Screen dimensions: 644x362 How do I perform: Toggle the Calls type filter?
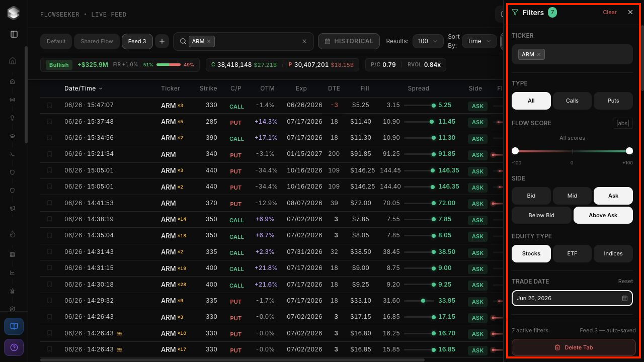(572, 101)
